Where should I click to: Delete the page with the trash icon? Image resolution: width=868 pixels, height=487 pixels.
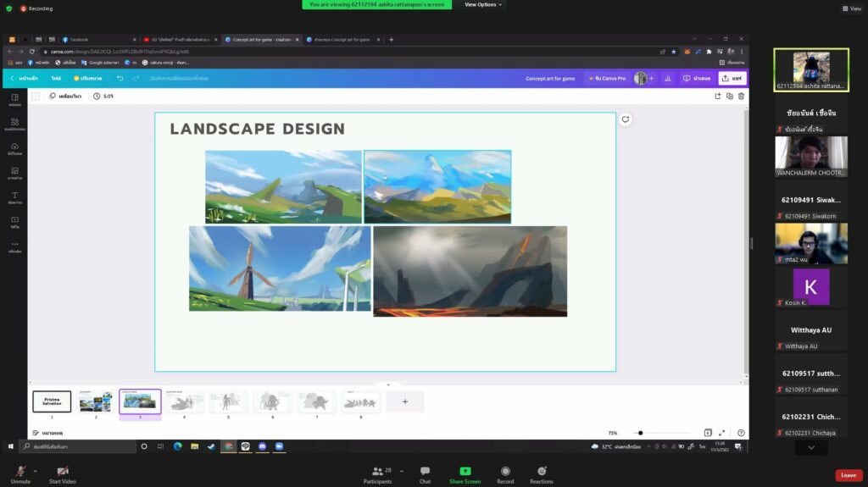741,97
